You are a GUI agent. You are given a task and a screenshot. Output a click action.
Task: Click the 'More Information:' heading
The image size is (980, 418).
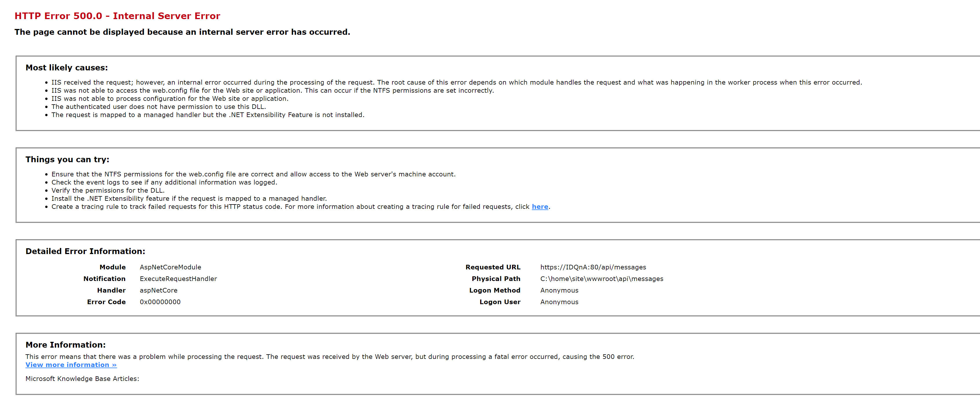pyautogui.click(x=65, y=345)
